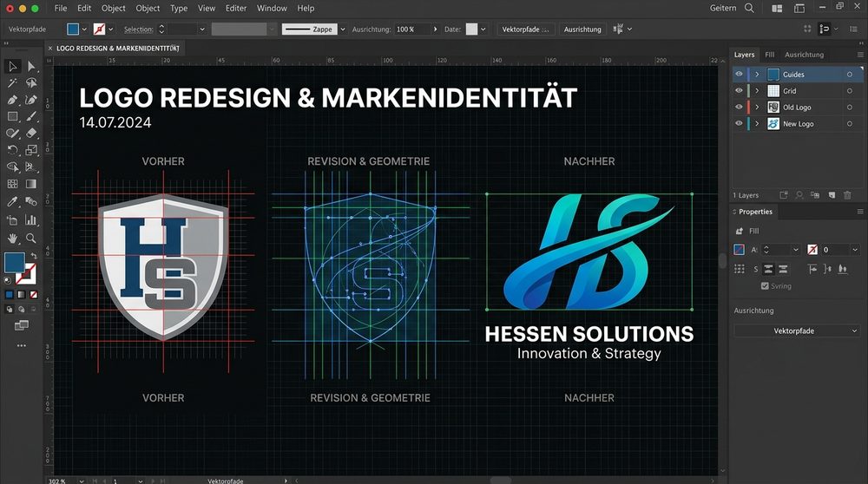868x484 pixels.
Task: Click the Date color swatch
Action: tap(471, 29)
